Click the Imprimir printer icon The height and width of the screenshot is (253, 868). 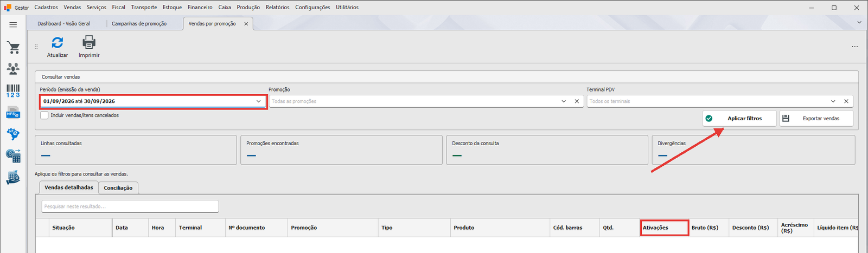[89, 42]
